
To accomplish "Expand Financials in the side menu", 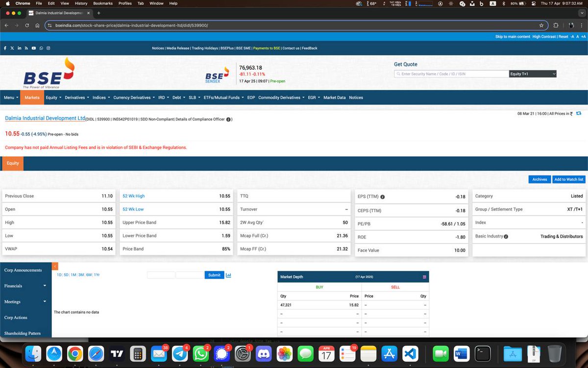I will (x=25, y=286).
